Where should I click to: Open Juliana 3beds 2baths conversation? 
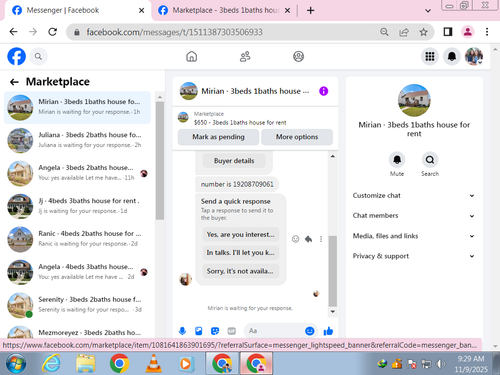tap(78, 140)
